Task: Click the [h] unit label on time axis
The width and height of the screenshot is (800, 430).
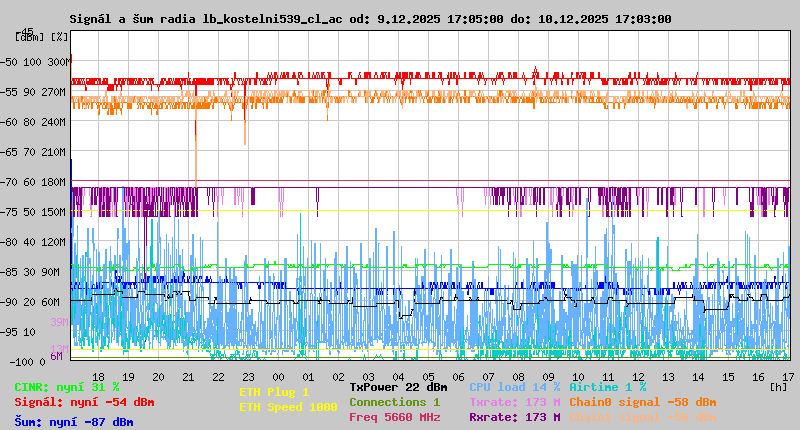Action: pos(777,386)
